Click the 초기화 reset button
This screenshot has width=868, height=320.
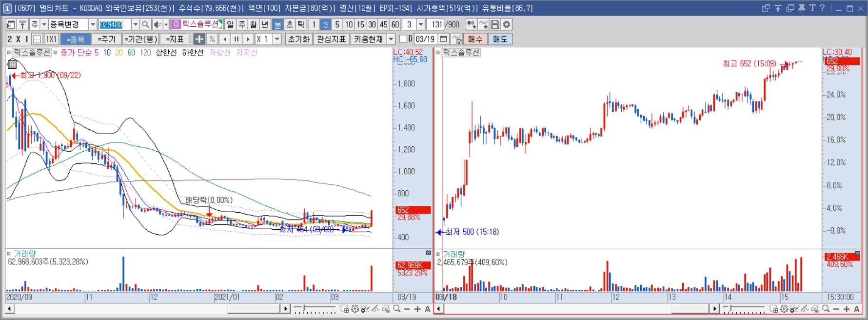click(x=299, y=39)
